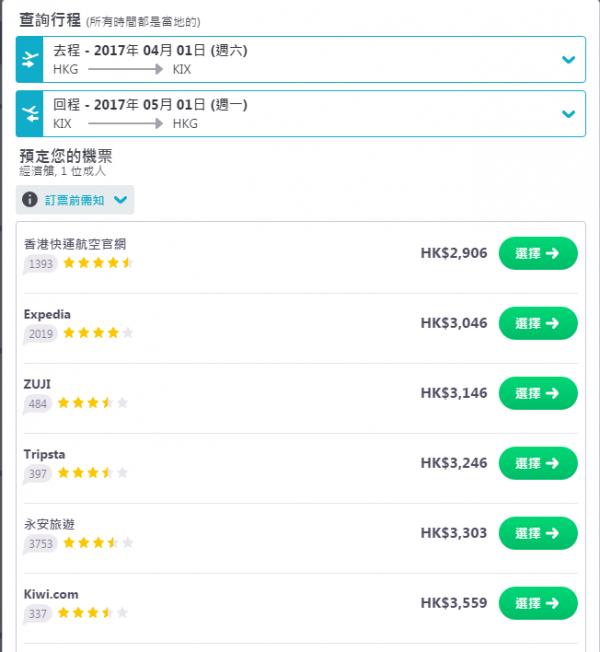Click the 1393 review count badge
Viewport: 600px width, 652px height.
[41, 264]
